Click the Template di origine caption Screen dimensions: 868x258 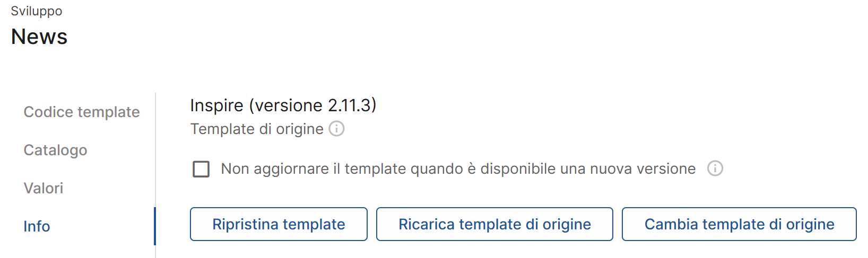[x=257, y=129]
